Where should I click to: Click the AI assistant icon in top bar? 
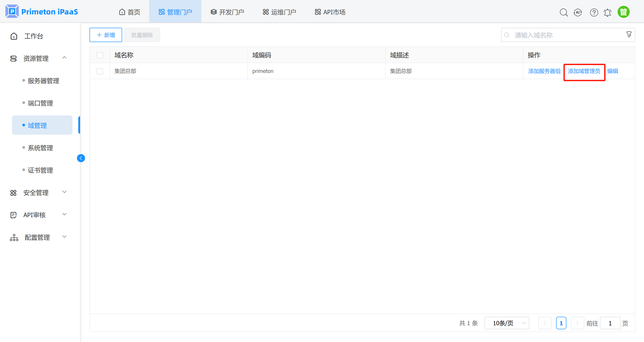(578, 12)
